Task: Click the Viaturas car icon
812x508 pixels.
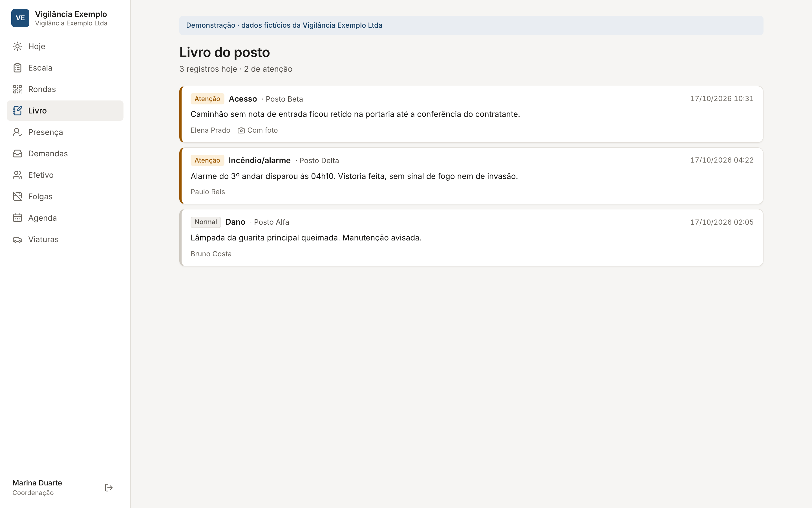Action: coord(17,240)
